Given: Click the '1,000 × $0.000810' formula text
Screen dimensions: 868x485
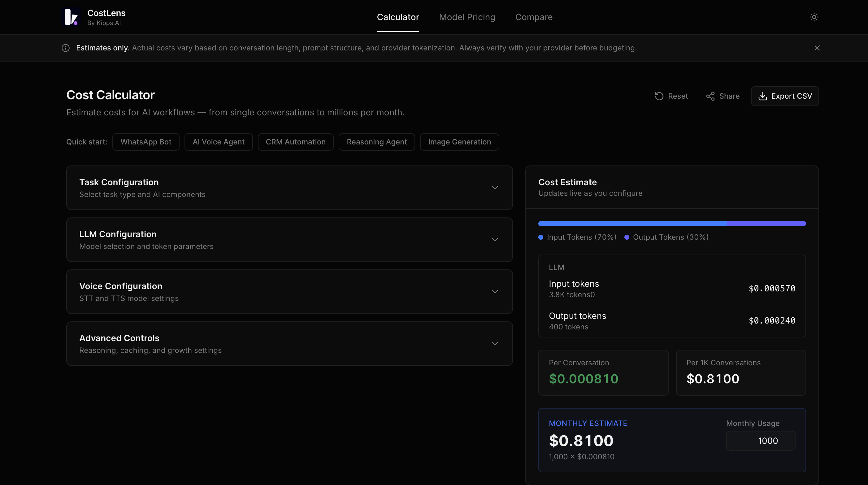Looking at the screenshot, I should (582, 457).
